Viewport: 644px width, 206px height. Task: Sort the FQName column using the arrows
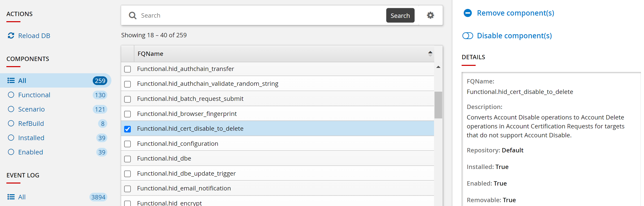[x=430, y=54]
